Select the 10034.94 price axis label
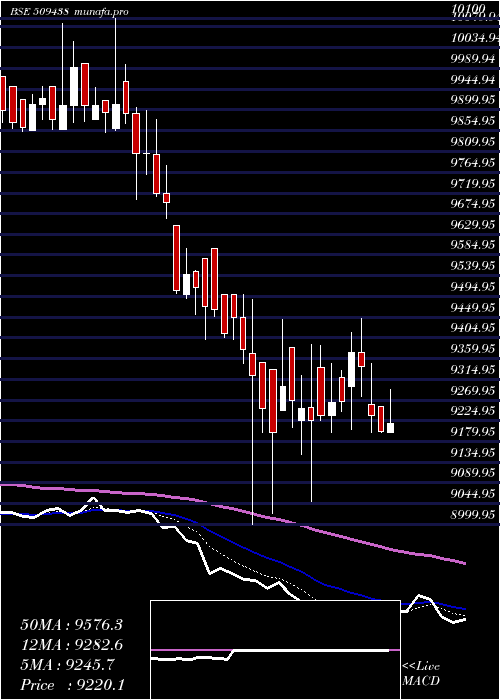 tap(475, 38)
